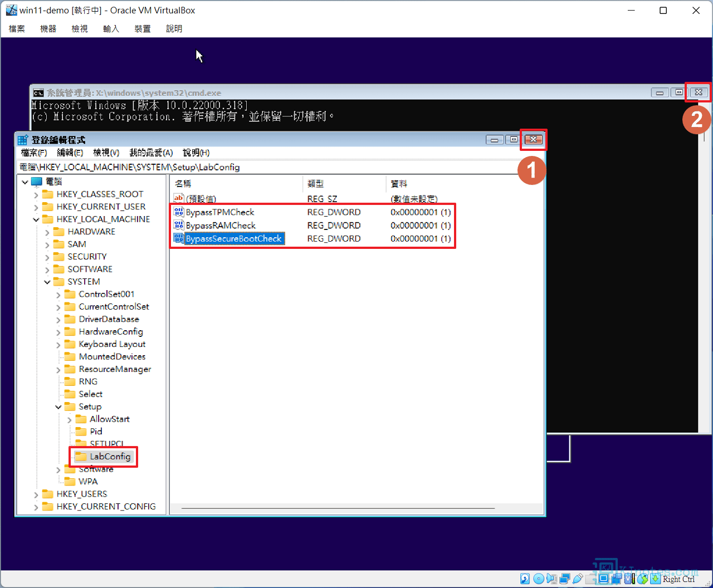Click the mouse integration status icon
The height and width of the screenshot is (588, 713).
point(642,579)
